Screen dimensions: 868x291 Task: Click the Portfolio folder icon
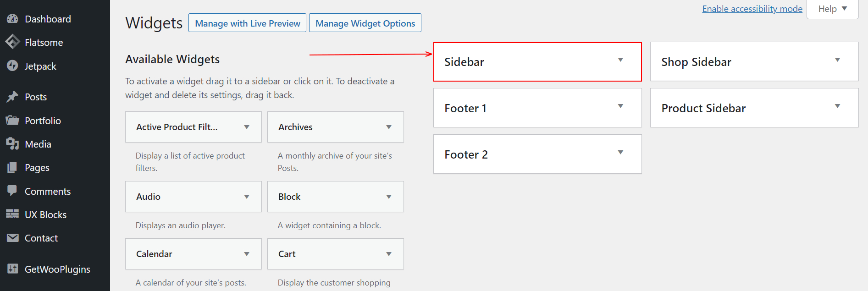12,121
